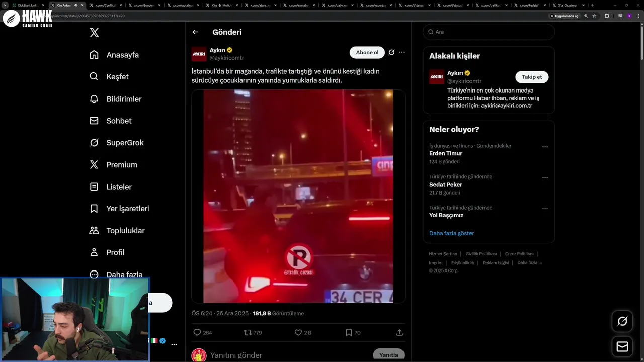Click Uygulamada aç button in address bar
Screen dimensions: 644x362
564,16
